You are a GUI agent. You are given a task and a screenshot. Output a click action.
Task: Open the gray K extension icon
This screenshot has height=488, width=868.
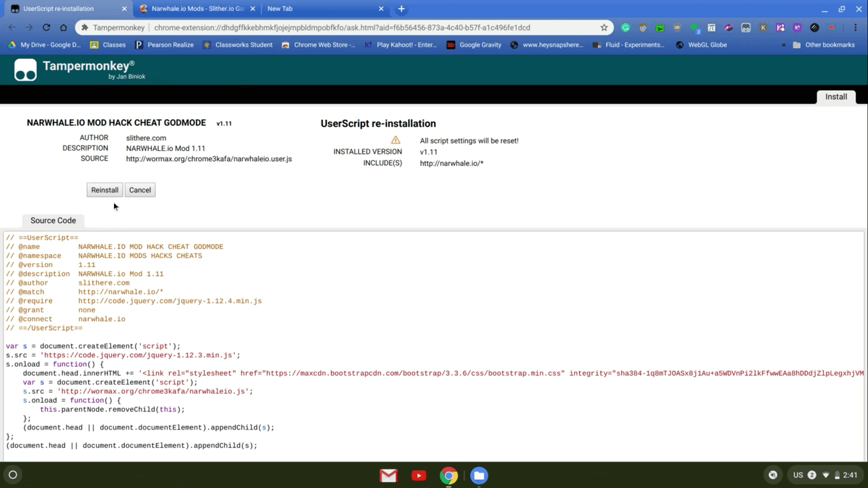pos(763,28)
